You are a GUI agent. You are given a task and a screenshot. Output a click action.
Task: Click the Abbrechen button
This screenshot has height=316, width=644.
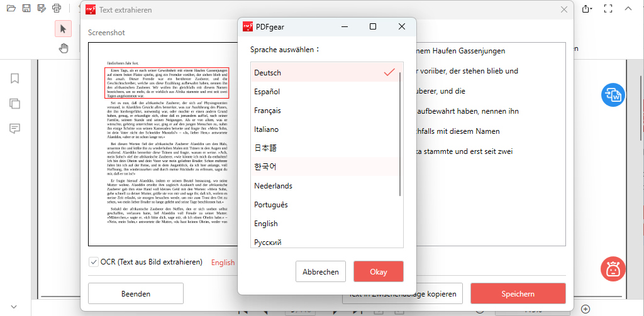[x=321, y=271]
